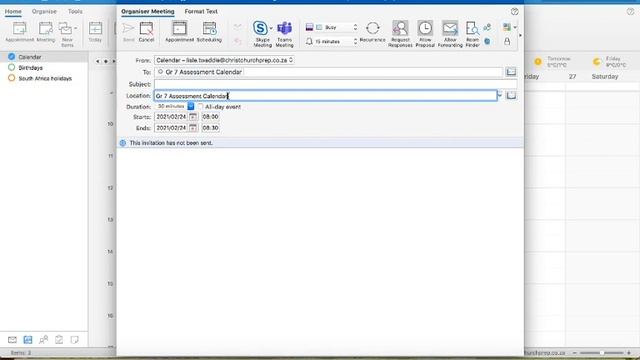The image size is (640, 360).
Task: Click zoom out minus on status bar
Action: pyautogui.click(x=575, y=353)
